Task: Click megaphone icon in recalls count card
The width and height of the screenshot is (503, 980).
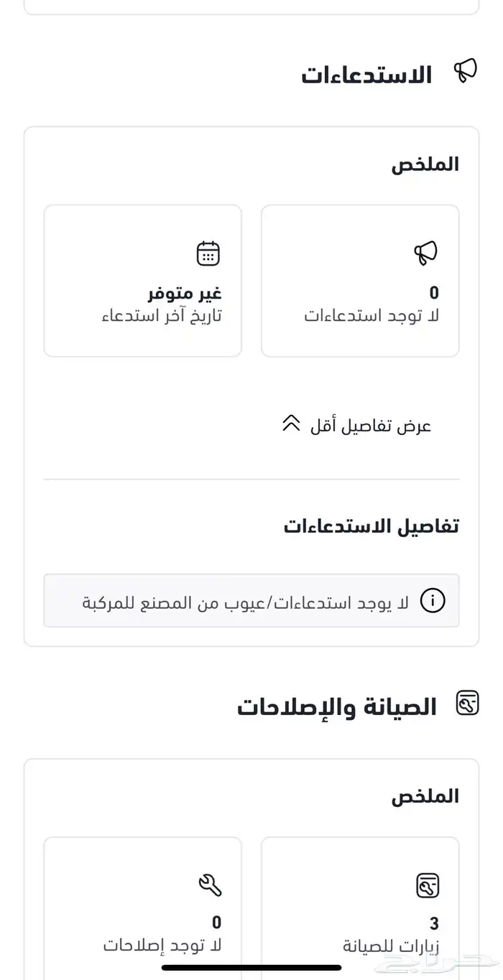Action: pos(425,253)
